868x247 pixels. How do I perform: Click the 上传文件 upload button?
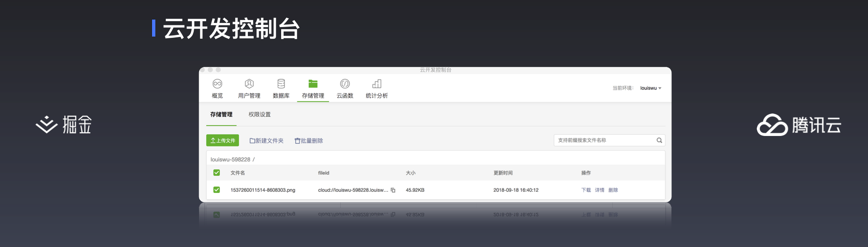[x=222, y=141]
